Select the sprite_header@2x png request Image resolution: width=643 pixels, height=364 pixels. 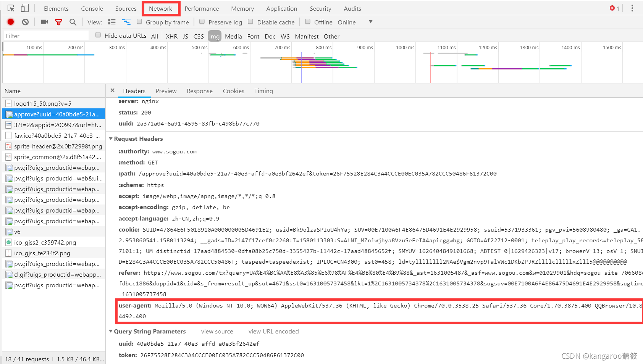tap(53, 146)
